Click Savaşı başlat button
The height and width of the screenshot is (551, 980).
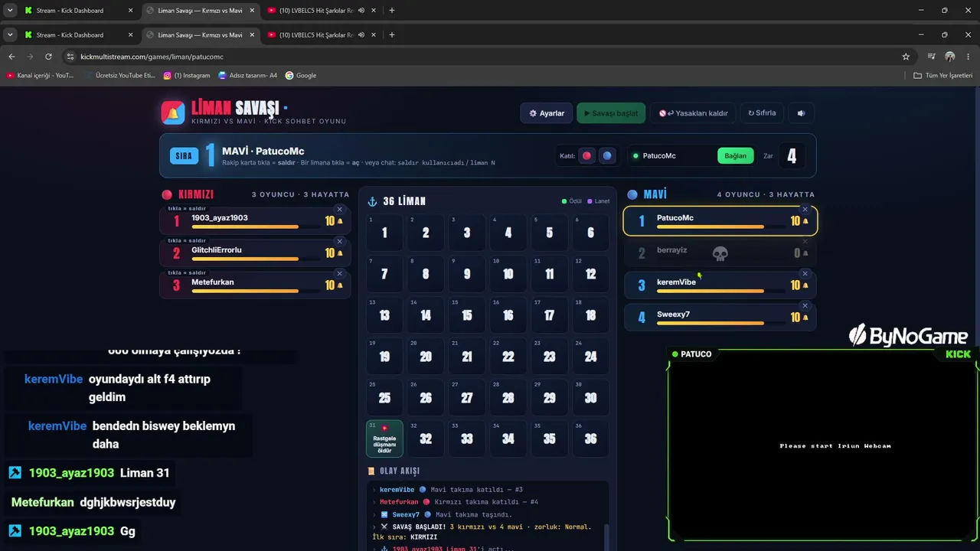pos(611,113)
